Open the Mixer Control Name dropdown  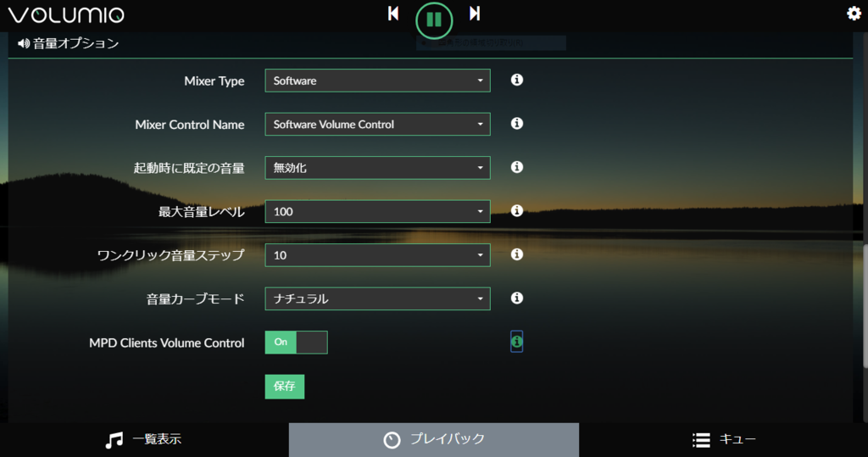[x=377, y=124]
